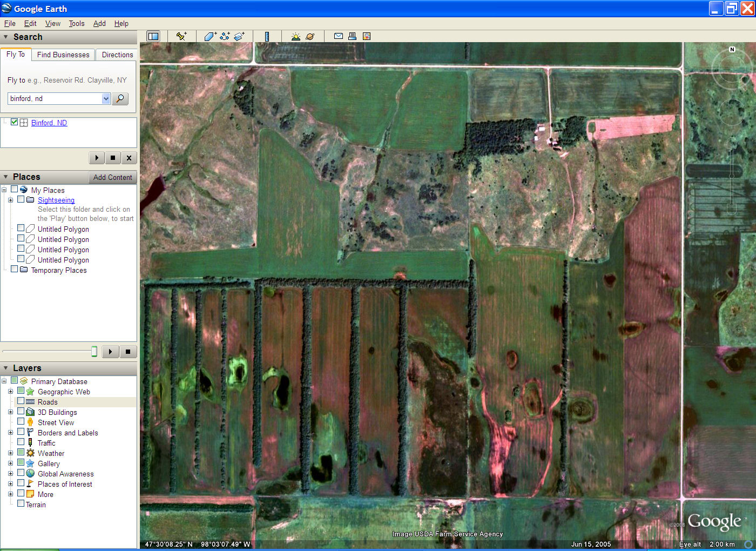Uncheck the Binford, ND search result
Image resolution: width=756 pixels, height=551 pixels.
click(15, 122)
